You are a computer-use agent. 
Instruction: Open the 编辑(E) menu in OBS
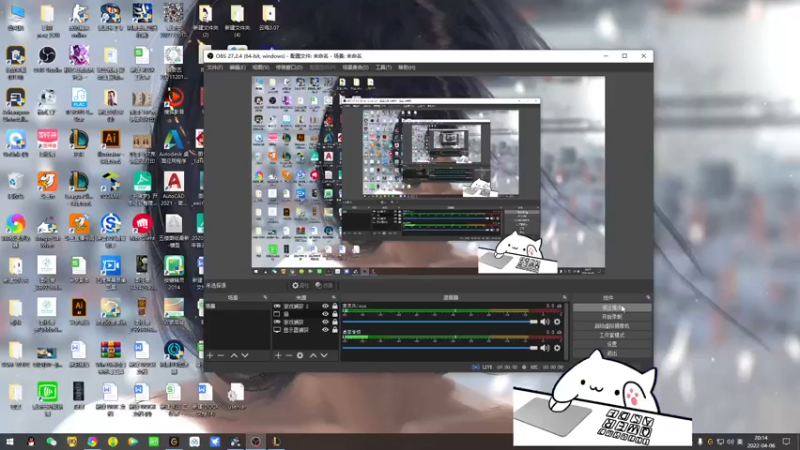(237, 67)
